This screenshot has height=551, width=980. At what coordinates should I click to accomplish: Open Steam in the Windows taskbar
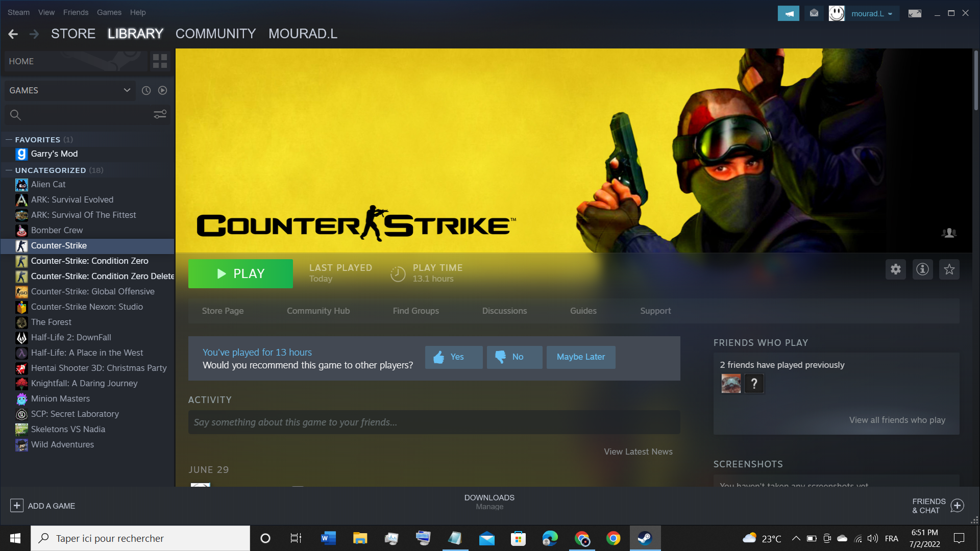(x=645, y=538)
